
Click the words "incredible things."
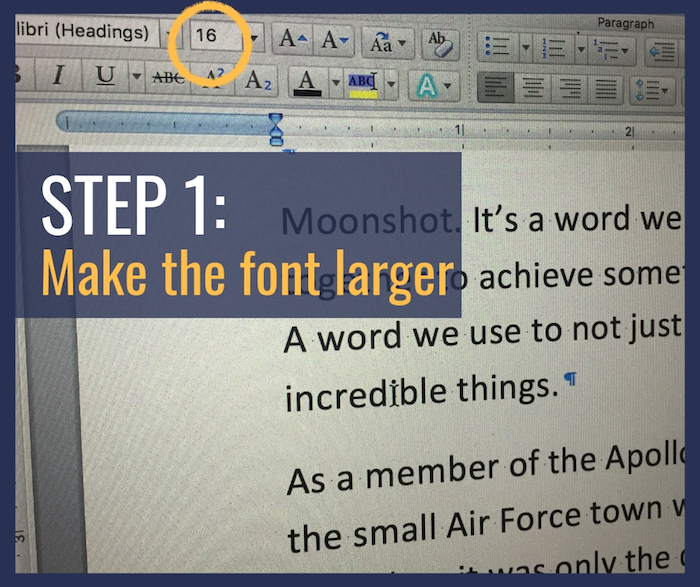(x=422, y=391)
